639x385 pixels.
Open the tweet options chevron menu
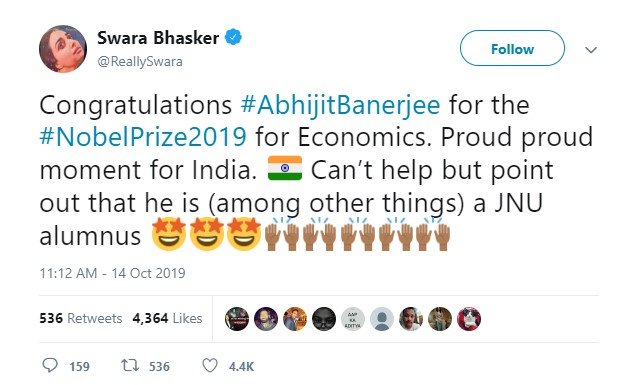click(x=591, y=50)
